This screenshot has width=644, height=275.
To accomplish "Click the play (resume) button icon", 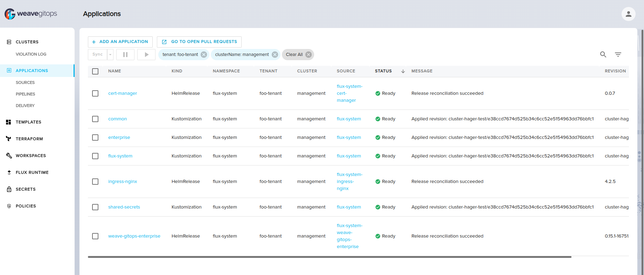I will (x=146, y=55).
